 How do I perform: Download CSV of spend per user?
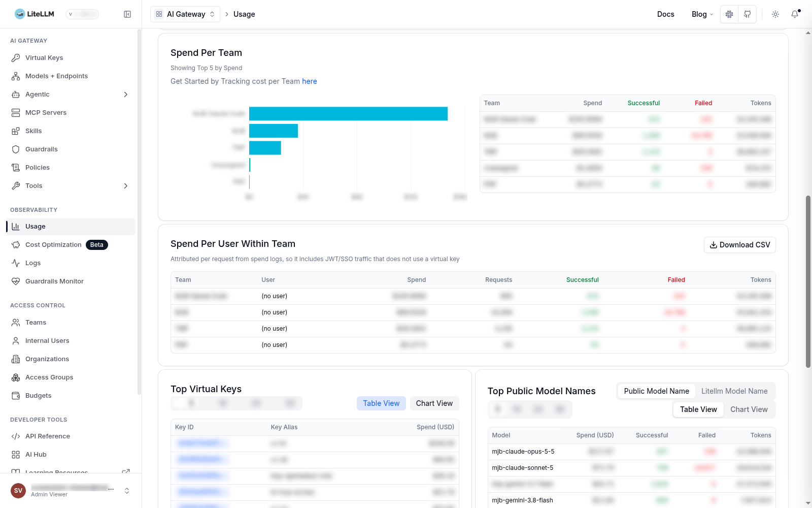739,245
